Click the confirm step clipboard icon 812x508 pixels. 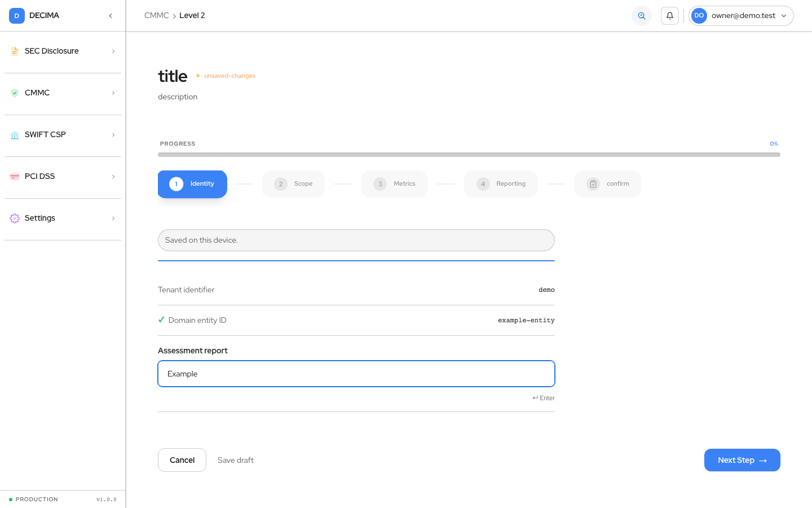point(593,184)
